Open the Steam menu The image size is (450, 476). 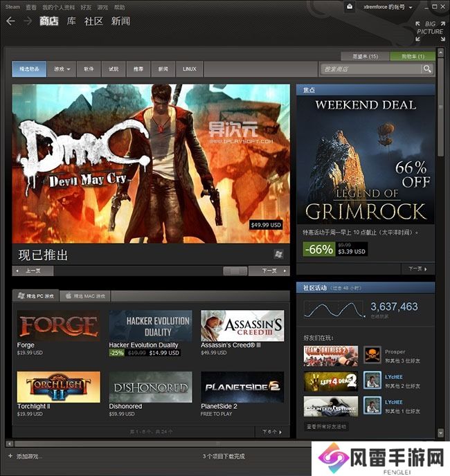(x=12, y=7)
